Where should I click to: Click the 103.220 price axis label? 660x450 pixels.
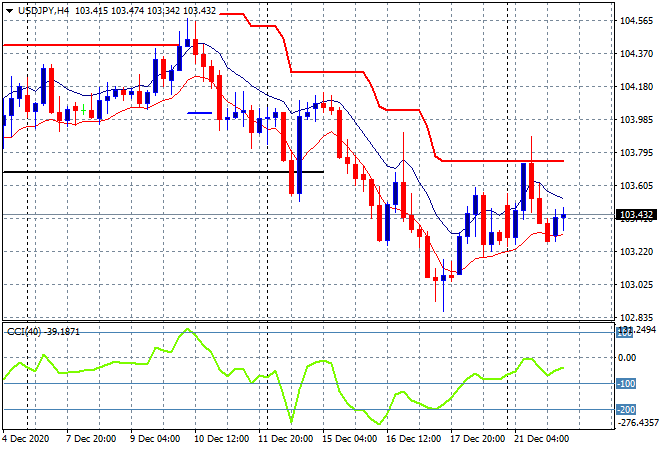click(636, 251)
